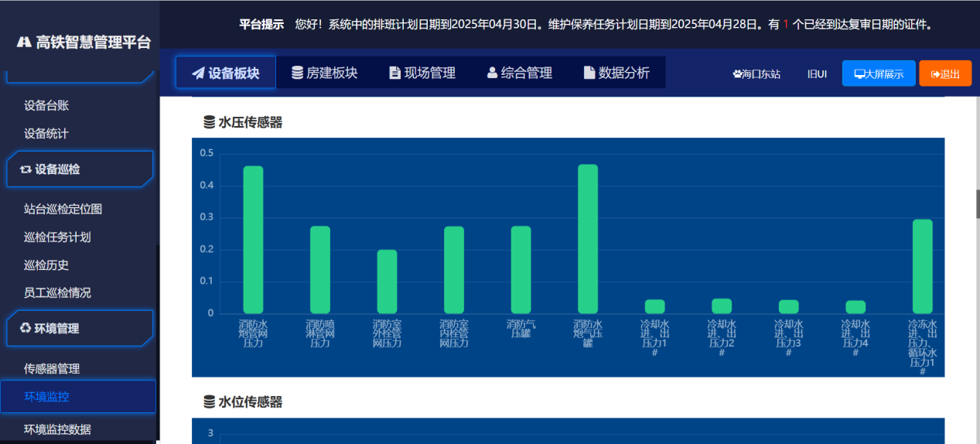Collapse the 环境管理 section

click(80, 328)
